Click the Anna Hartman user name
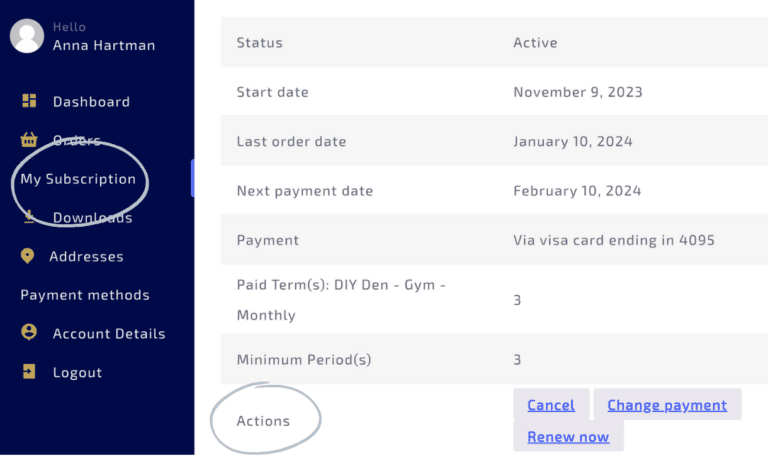 click(x=104, y=46)
